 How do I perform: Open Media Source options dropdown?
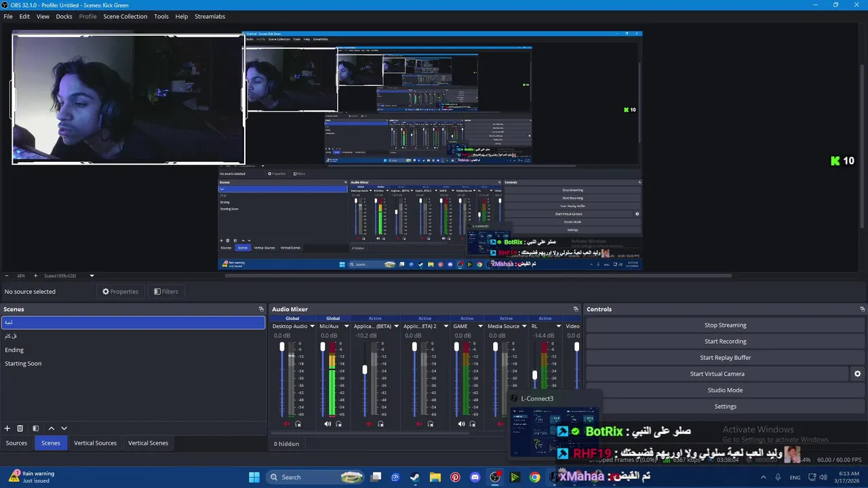pos(525,326)
